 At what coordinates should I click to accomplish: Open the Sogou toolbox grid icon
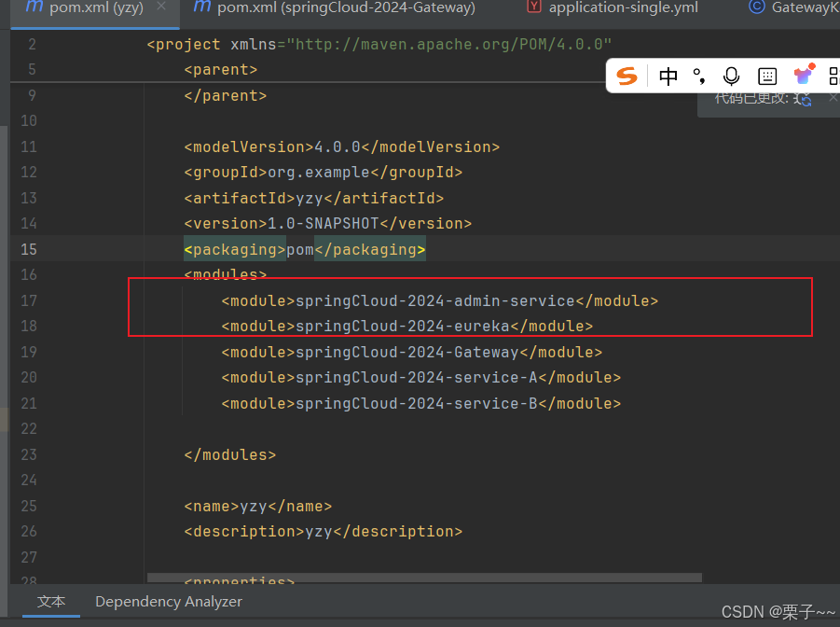(x=834, y=77)
